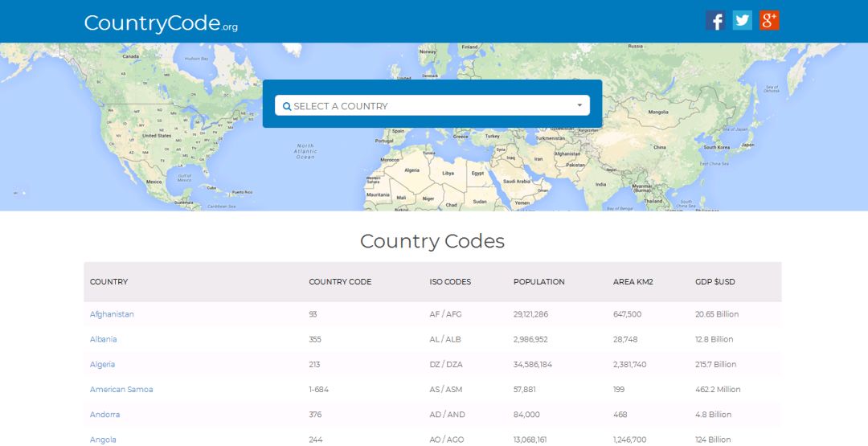Open the Facebook share icon
Image resolution: width=868 pixels, height=446 pixels.
click(x=715, y=21)
